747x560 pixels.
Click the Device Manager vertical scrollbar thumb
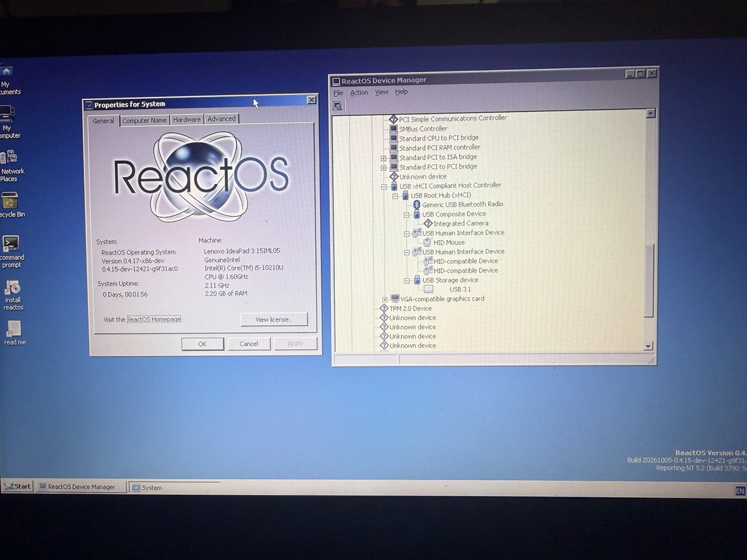(649, 281)
